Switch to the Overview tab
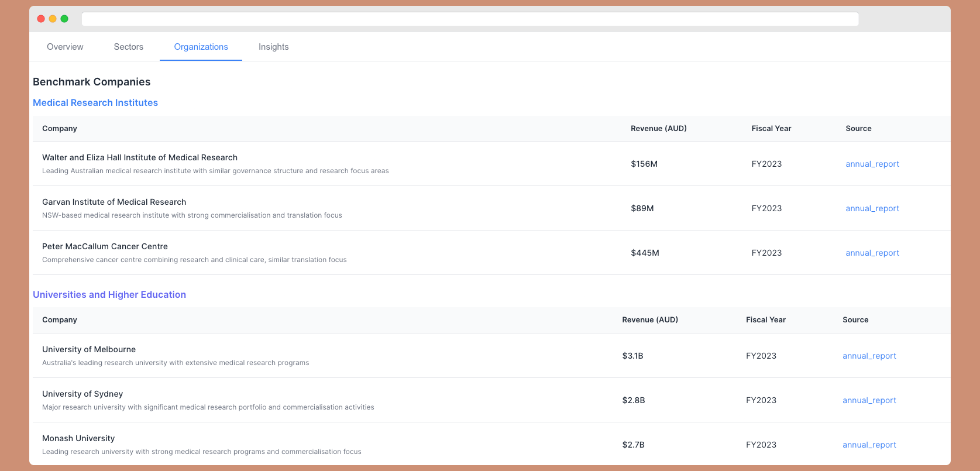 pyautogui.click(x=65, y=47)
